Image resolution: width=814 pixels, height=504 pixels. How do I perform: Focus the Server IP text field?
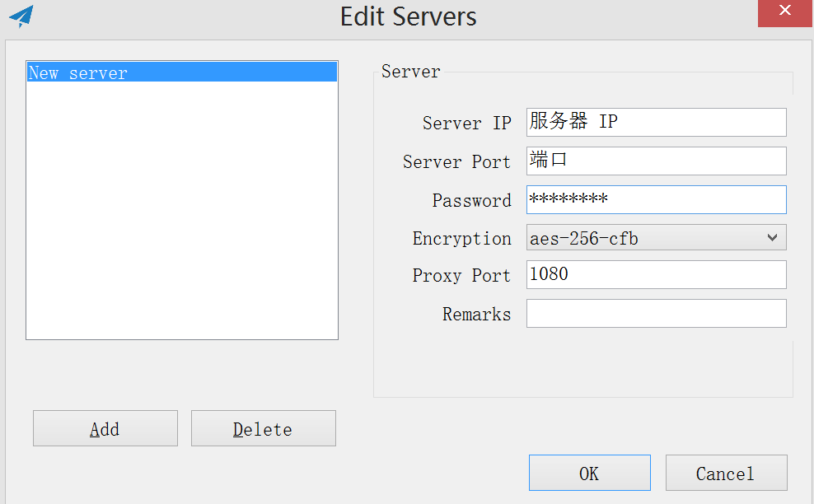coord(656,122)
